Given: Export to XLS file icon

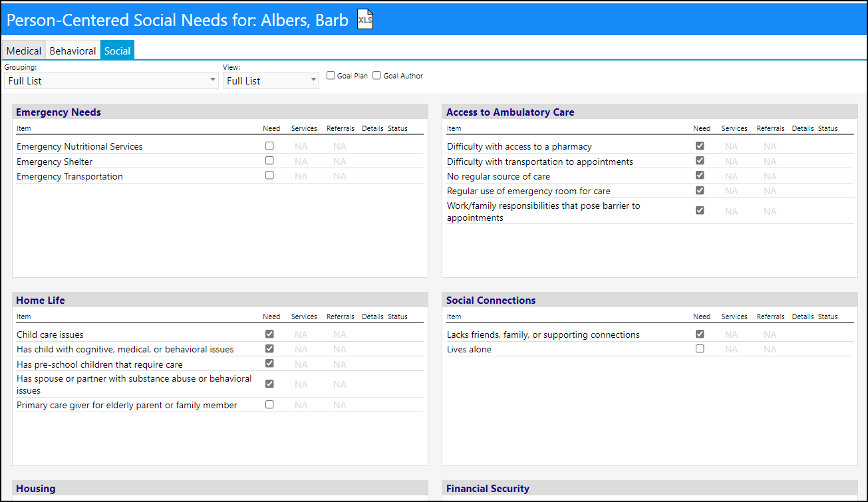Looking at the screenshot, I should pyautogui.click(x=365, y=19).
